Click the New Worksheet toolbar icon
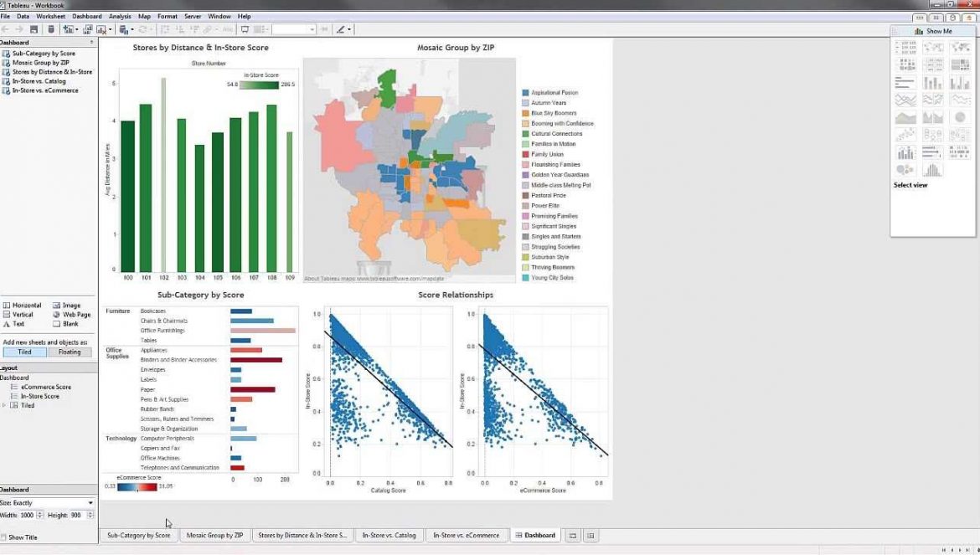980x555 pixels. (70, 28)
